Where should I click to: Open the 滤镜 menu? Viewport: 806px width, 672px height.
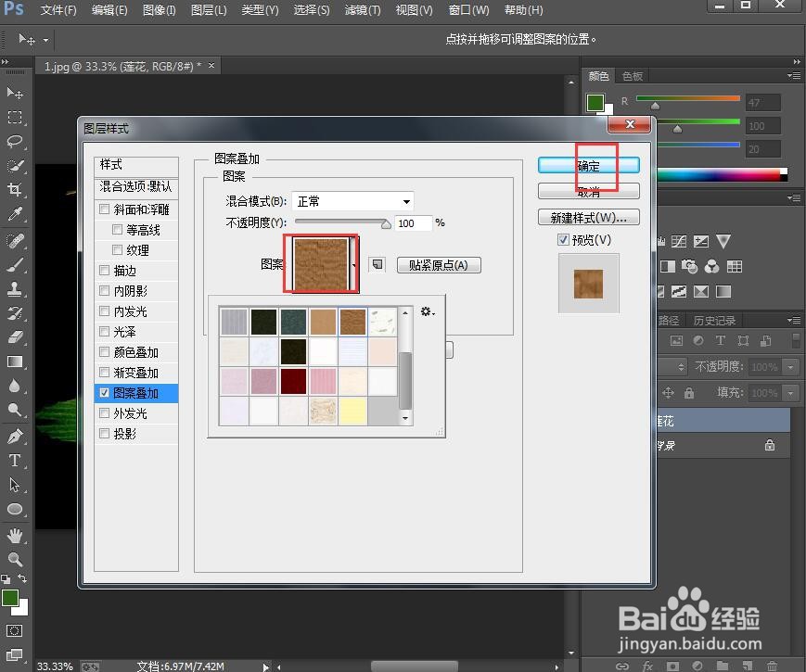(361, 10)
